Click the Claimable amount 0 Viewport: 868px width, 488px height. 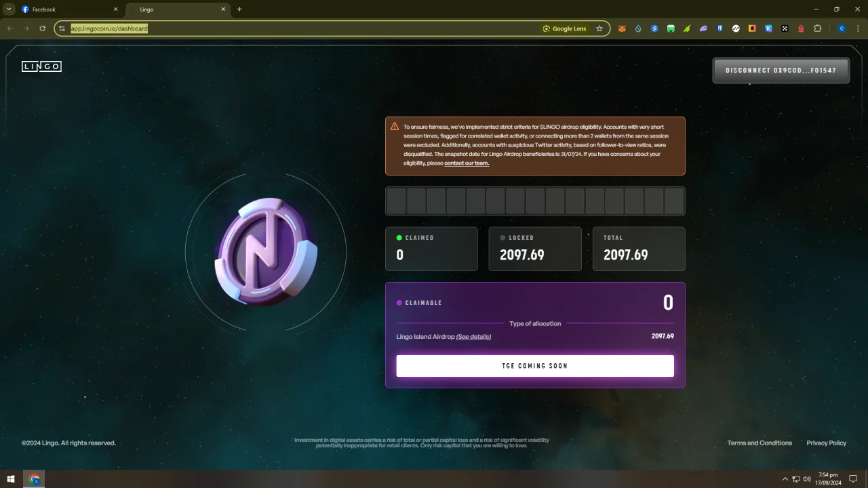[668, 303]
